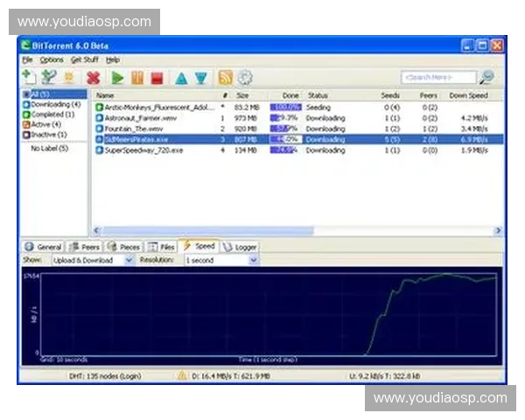The image size is (525, 420).
Task: Select No Label (5) entry
Action: pos(50,149)
